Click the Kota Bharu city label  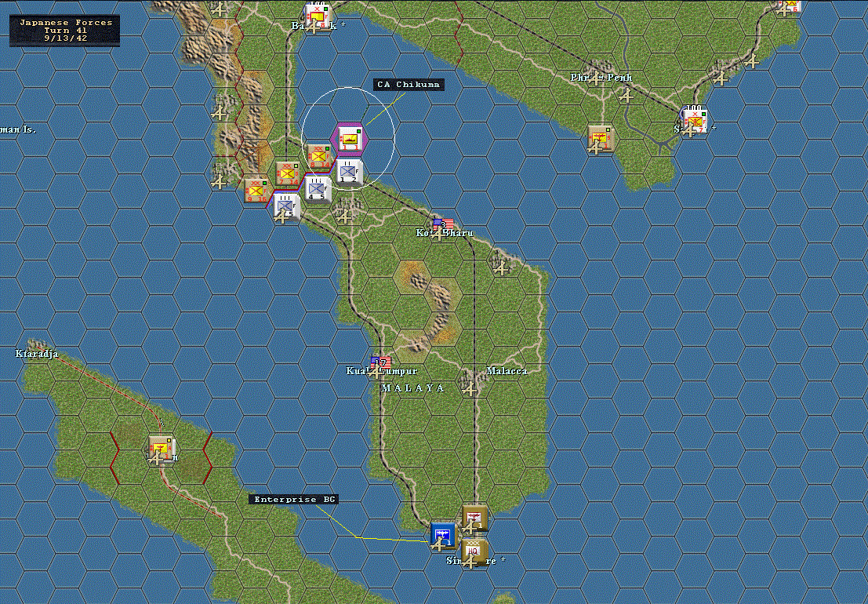(445, 233)
